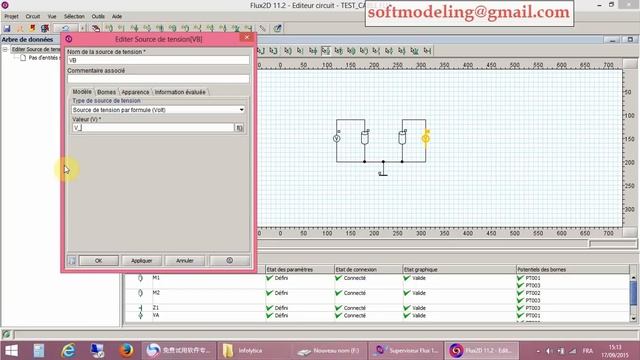Click the small icon left of OK button
Screen dimensions: 640x360
point(72,260)
